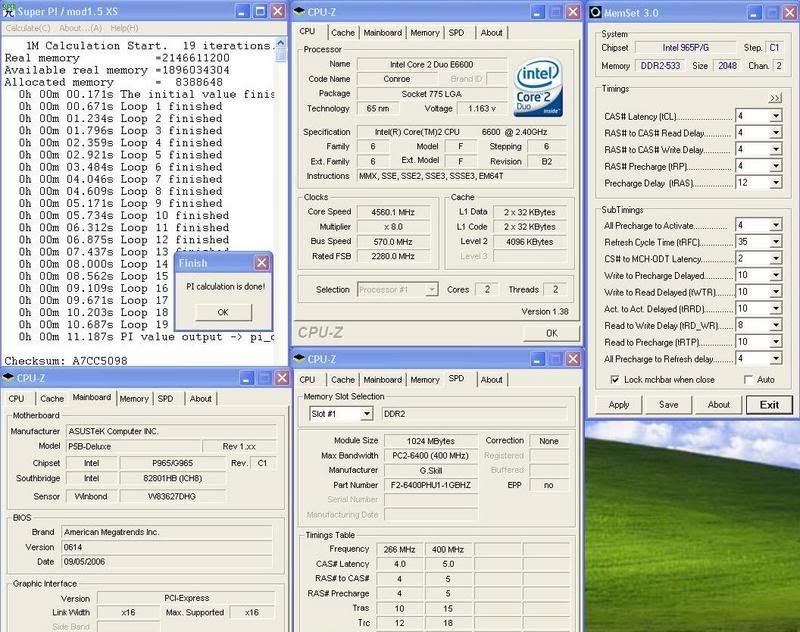Open the About...(A) menu in Super PI
This screenshot has width=800, height=632.
tap(81, 28)
